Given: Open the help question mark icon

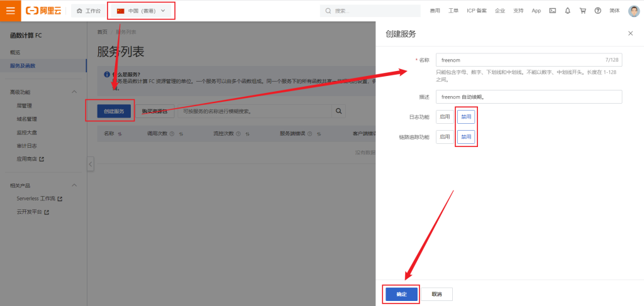Looking at the screenshot, I should tap(597, 11).
